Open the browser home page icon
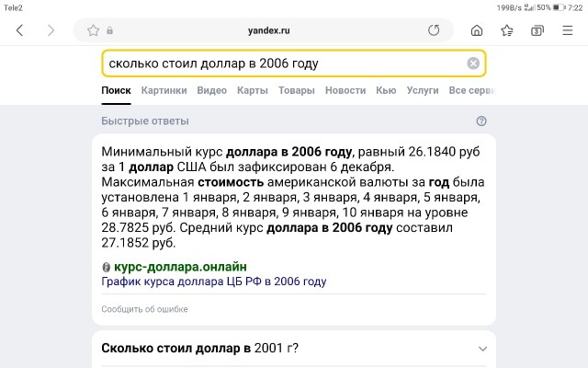This screenshot has width=588, height=368. [x=477, y=30]
